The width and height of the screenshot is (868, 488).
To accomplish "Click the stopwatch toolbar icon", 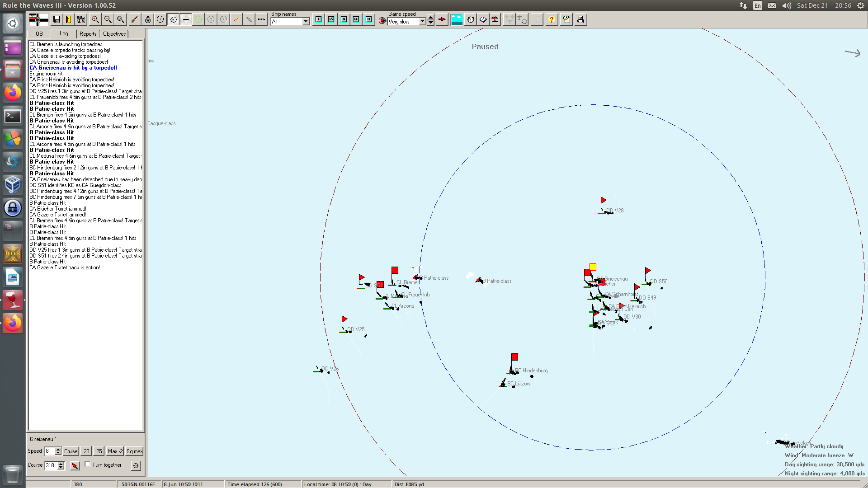I will point(471,19).
